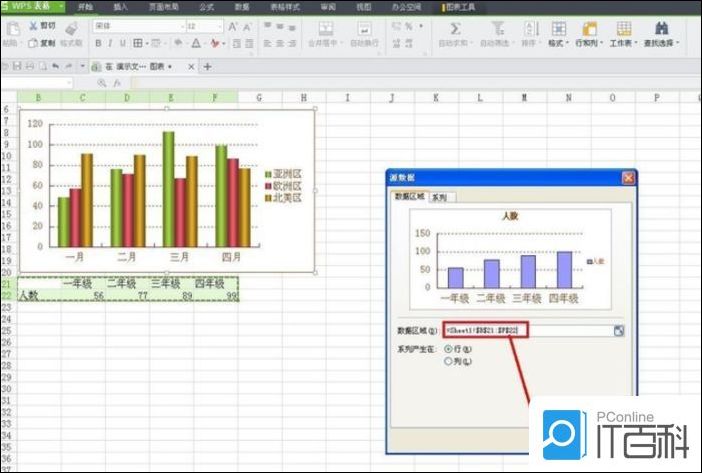Select series in Rows (行) radio button
The width and height of the screenshot is (702, 473).
pyautogui.click(x=448, y=349)
